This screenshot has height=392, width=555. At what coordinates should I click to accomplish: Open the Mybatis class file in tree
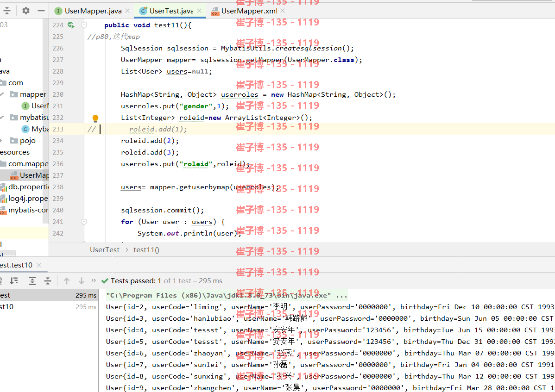point(35,129)
